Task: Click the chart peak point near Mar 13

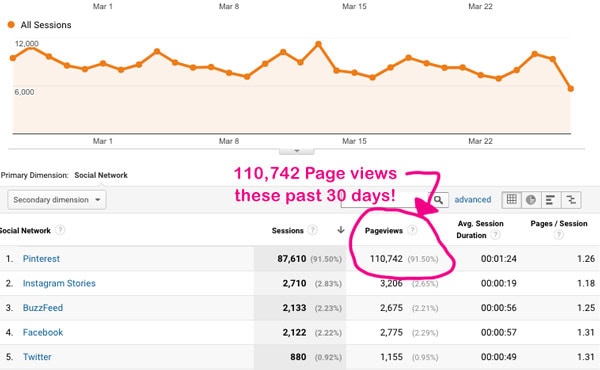Action: point(318,44)
